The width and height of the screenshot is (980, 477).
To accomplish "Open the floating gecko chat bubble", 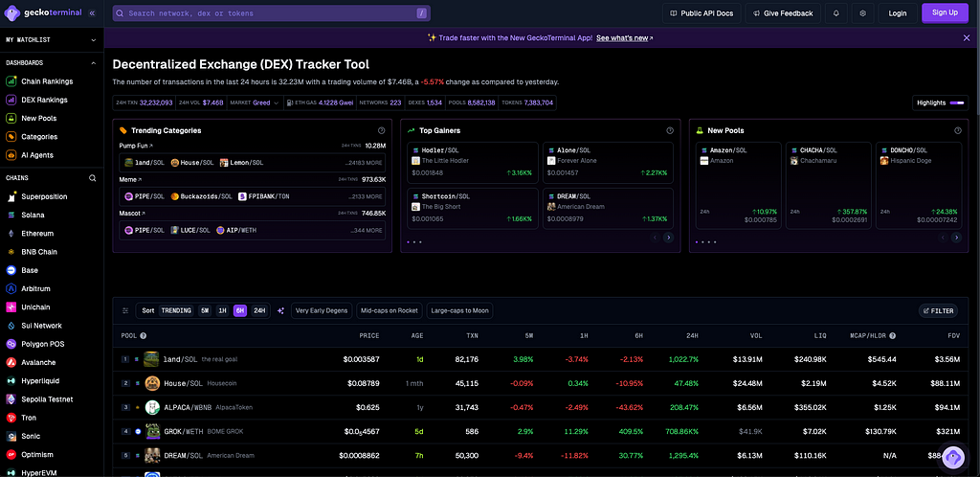I will (952, 458).
